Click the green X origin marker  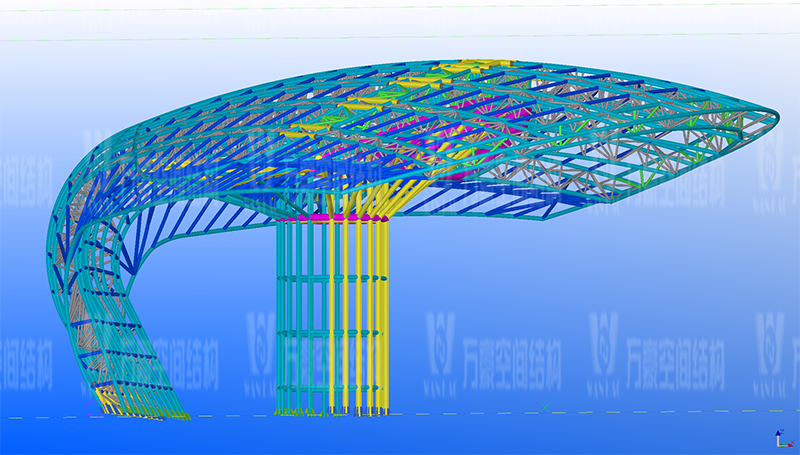tap(544, 407)
